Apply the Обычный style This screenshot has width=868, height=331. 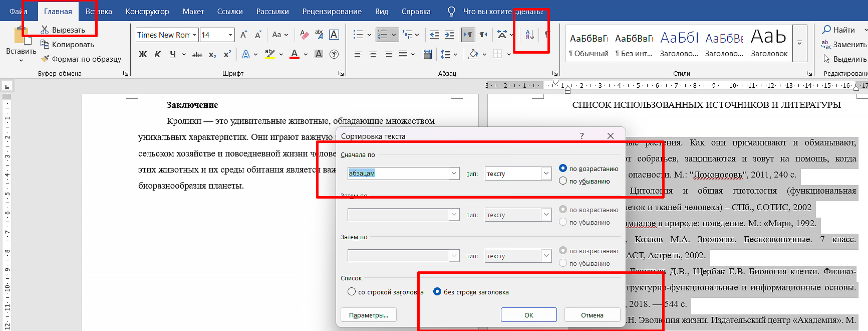[x=589, y=44]
